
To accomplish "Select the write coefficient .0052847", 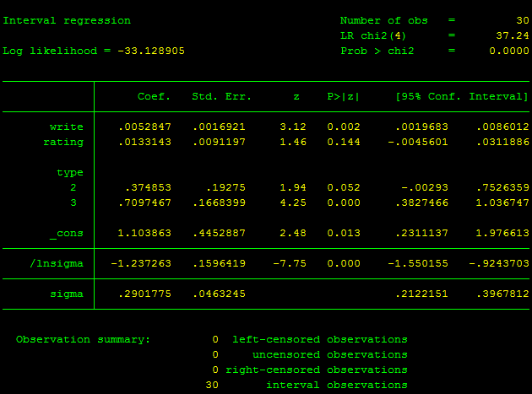I will pos(144,127).
